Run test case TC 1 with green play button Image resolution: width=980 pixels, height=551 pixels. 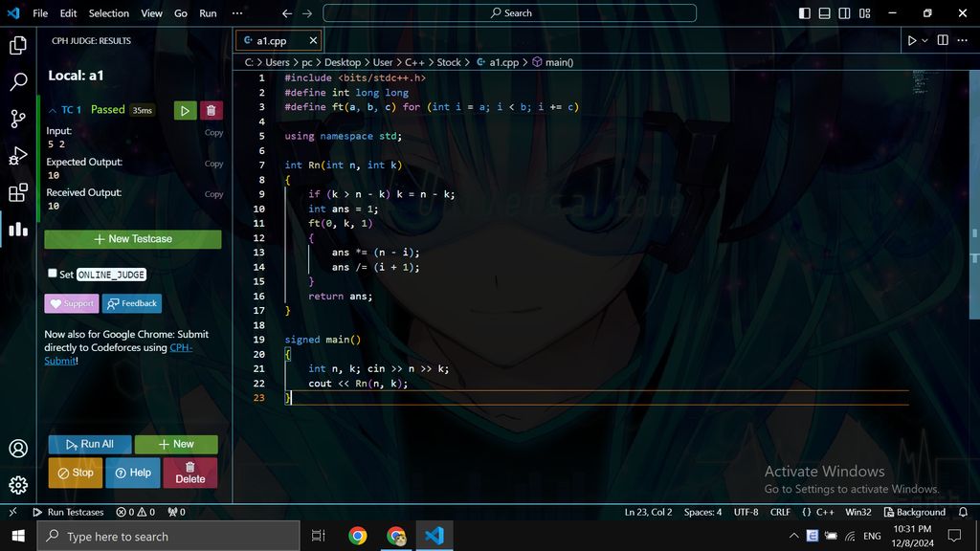click(185, 111)
